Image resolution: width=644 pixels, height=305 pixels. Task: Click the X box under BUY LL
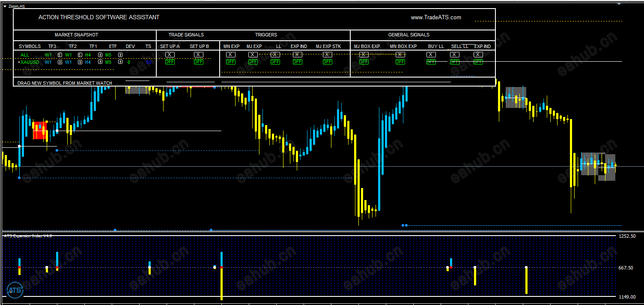tap(431, 54)
